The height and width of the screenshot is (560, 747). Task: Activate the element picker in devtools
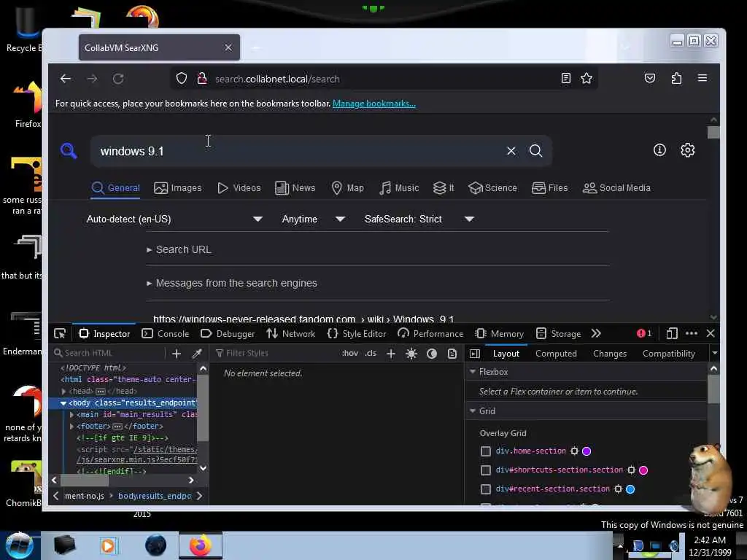(60, 334)
